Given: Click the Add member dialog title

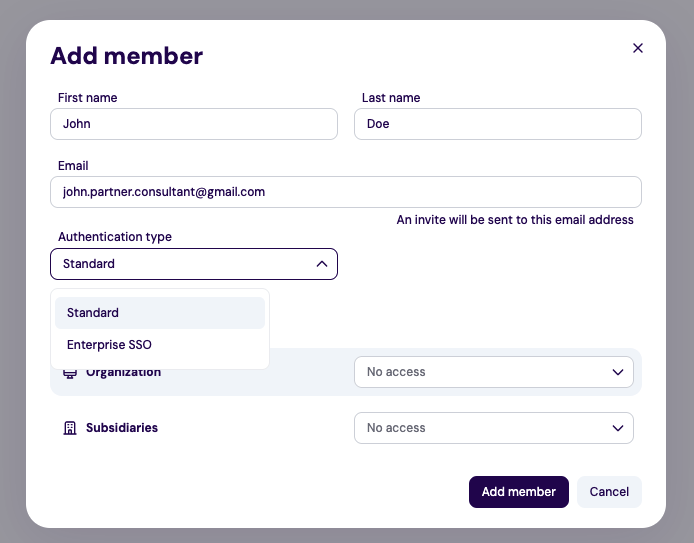Looking at the screenshot, I should point(126,56).
